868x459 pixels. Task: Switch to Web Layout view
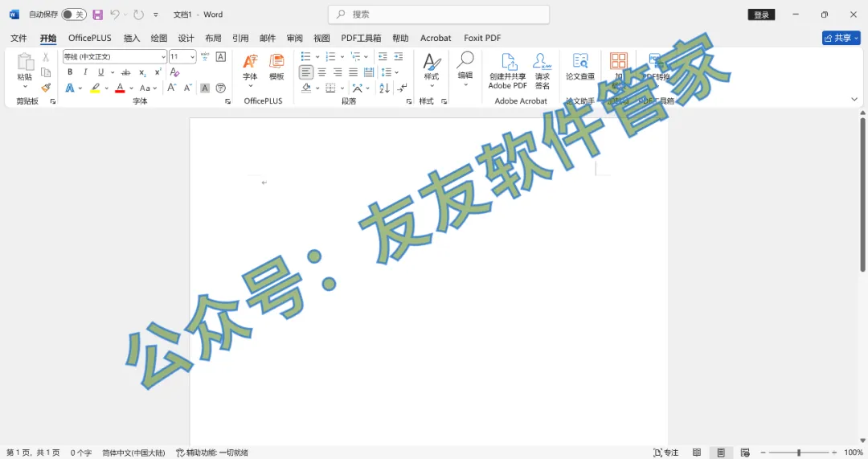[x=745, y=453]
